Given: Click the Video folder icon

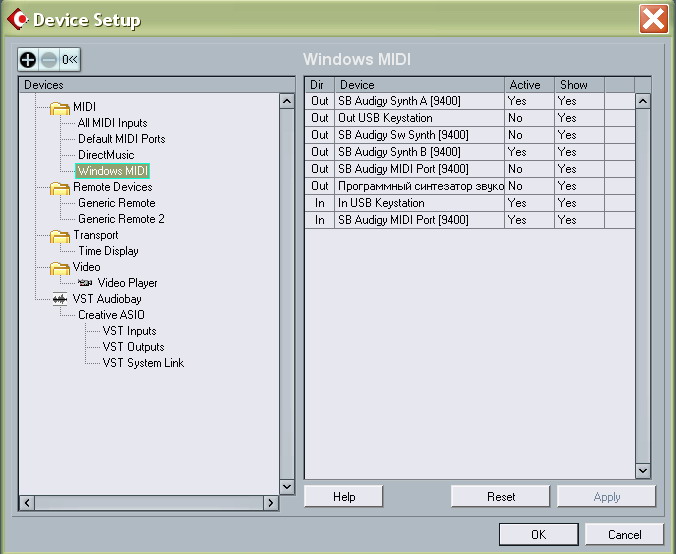Looking at the screenshot, I should 60,268.
